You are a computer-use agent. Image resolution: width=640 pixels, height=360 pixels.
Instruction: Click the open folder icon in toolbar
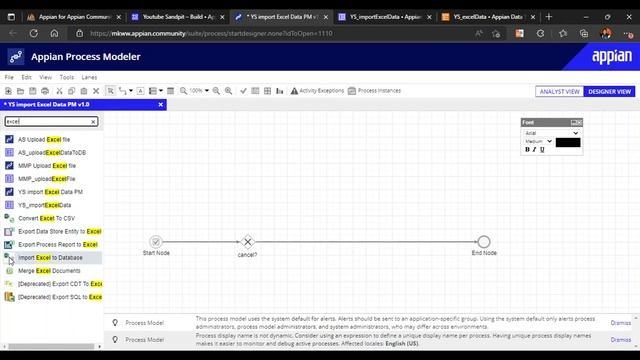20,91
